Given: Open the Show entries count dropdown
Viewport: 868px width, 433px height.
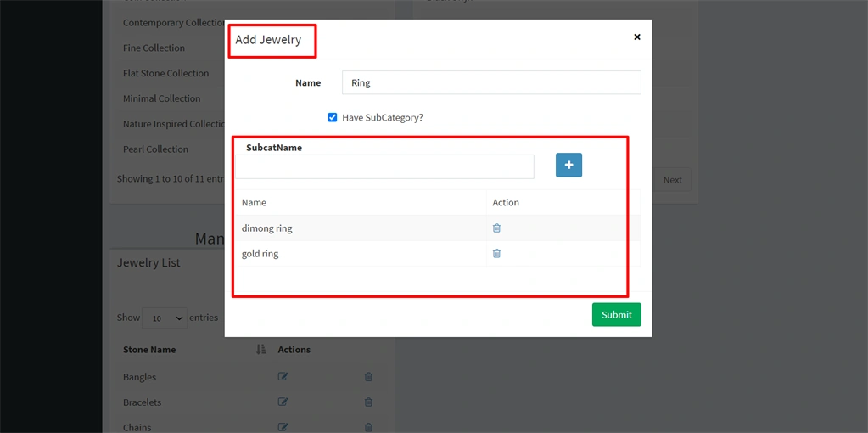Looking at the screenshot, I should click(x=165, y=318).
